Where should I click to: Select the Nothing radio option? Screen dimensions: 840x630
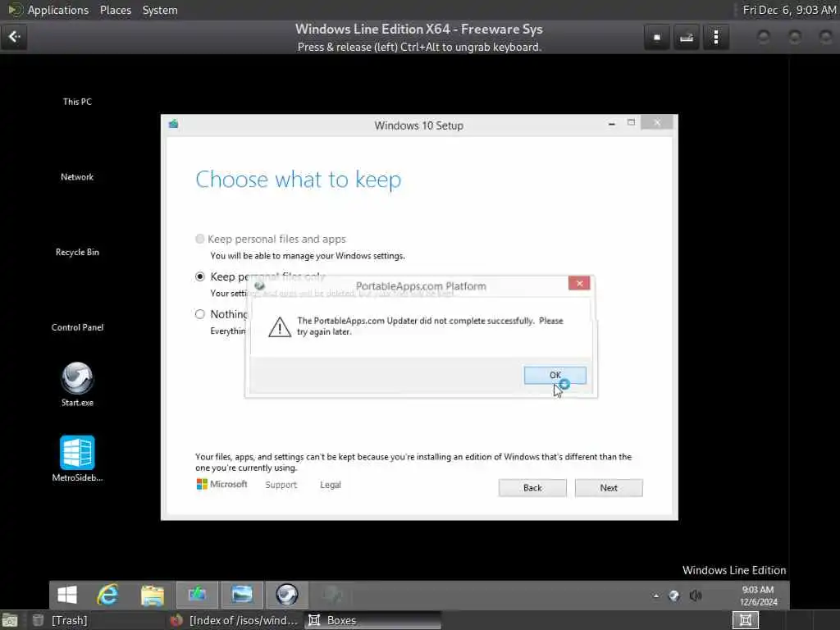[200, 314]
